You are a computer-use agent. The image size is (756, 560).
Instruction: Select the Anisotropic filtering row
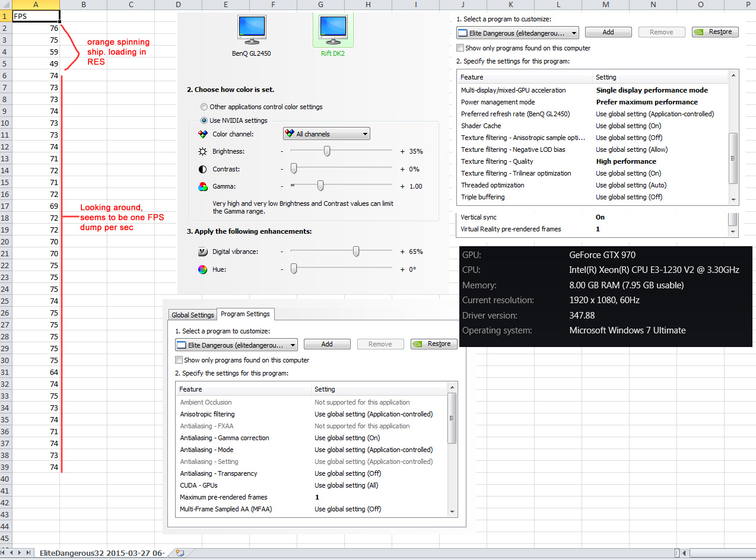coord(312,414)
